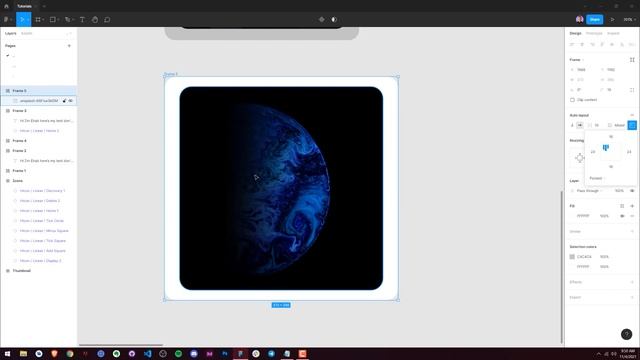Open the Pass through blend mode dropdown

tap(589, 191)
